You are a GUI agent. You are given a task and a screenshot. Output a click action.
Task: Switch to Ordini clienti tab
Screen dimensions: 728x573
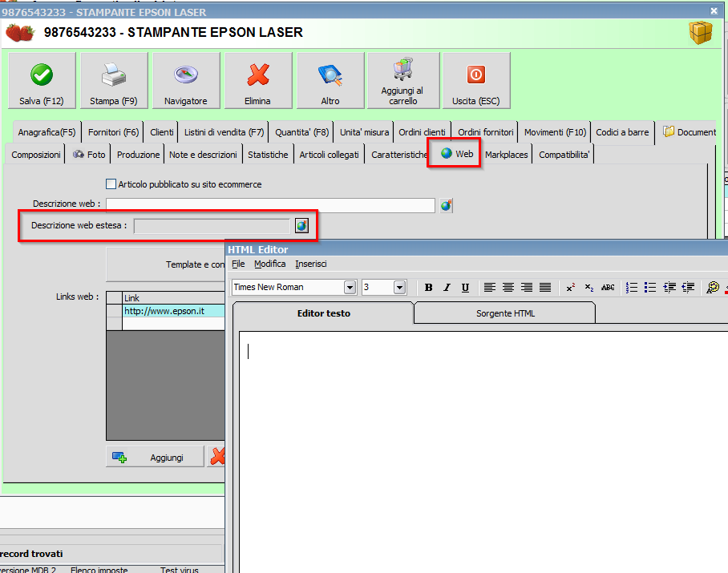pyautogui.click(x=422, y=132)
